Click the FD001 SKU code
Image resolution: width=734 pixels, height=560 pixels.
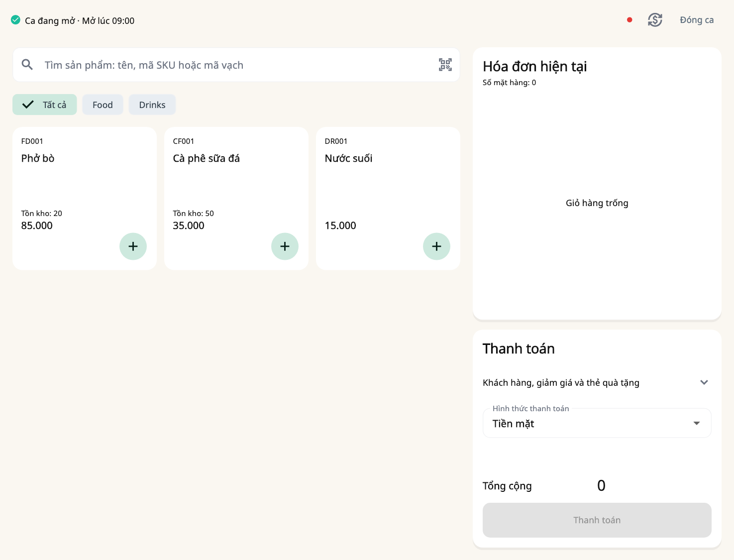pos(32,141)
